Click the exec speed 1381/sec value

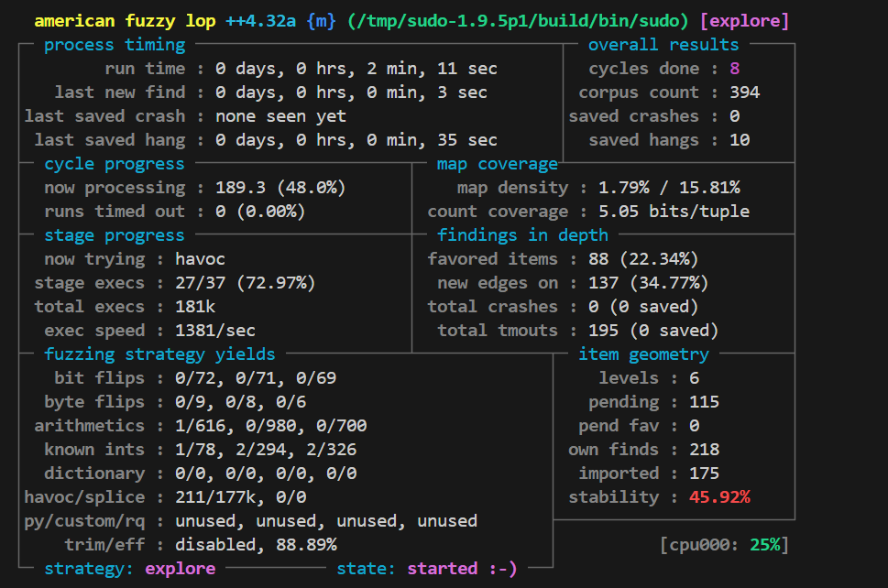pos(215,331)
